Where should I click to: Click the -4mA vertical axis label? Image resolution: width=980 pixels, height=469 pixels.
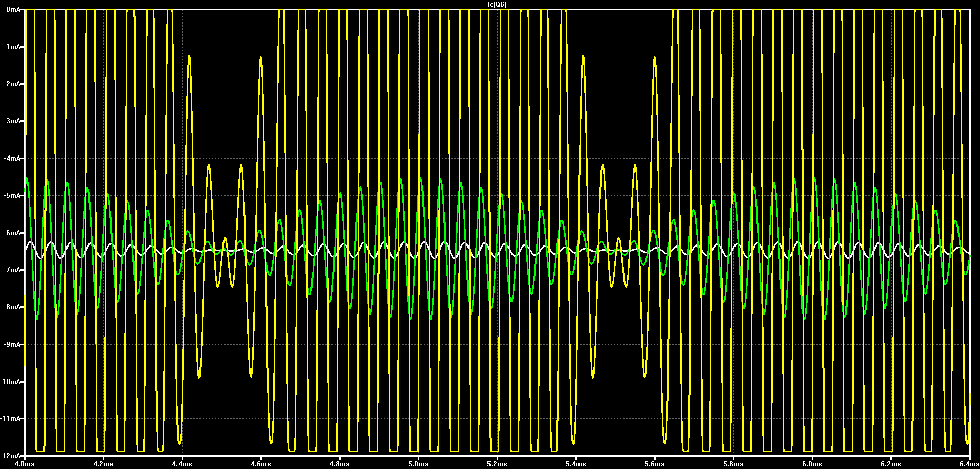pos(12,159)
